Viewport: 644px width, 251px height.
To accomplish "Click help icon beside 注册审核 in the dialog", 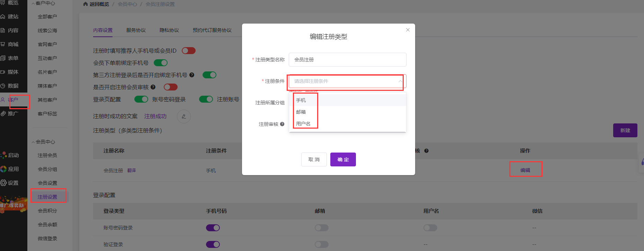I will 282,124.
